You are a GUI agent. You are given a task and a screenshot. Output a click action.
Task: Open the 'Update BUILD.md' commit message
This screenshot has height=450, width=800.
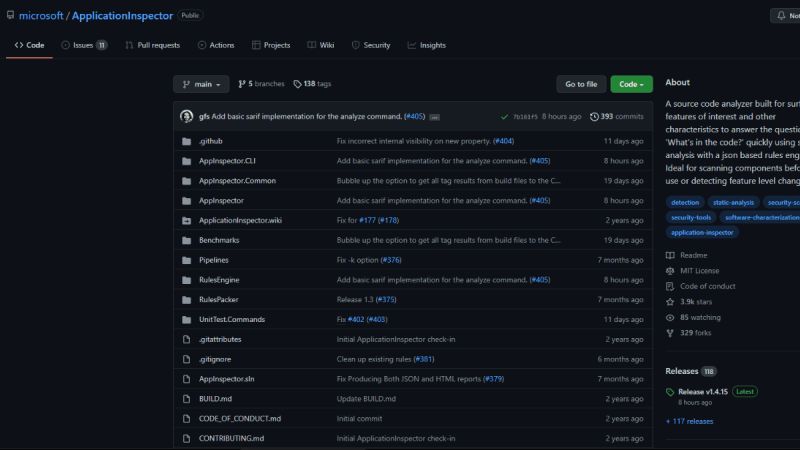[x=366, y=398]
